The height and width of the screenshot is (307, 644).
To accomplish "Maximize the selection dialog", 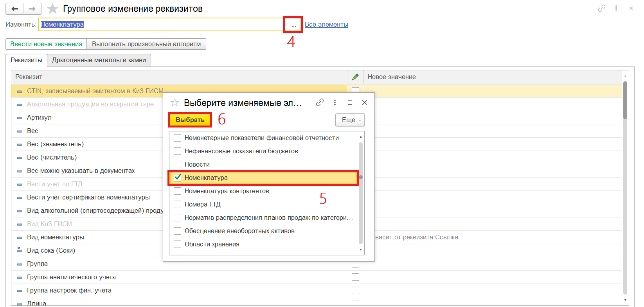I will pos(350,102).
